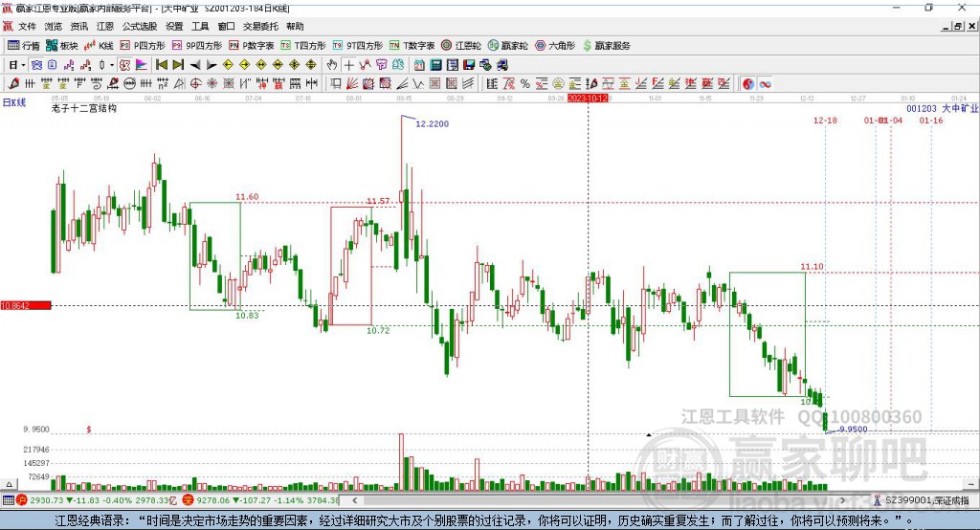The height and width of the screenshot is (530, 980).
Task: Click the red-blue yin-yang icon
Action: pos(748,83)
